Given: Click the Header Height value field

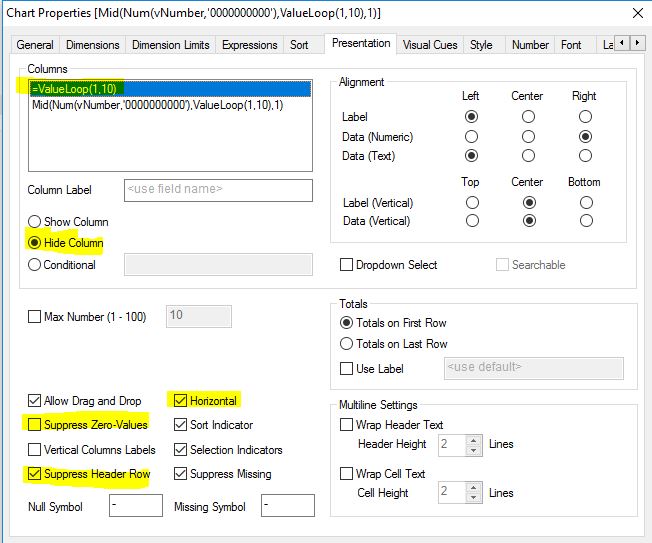Looking at the screenshot, I should coord(452,445).
